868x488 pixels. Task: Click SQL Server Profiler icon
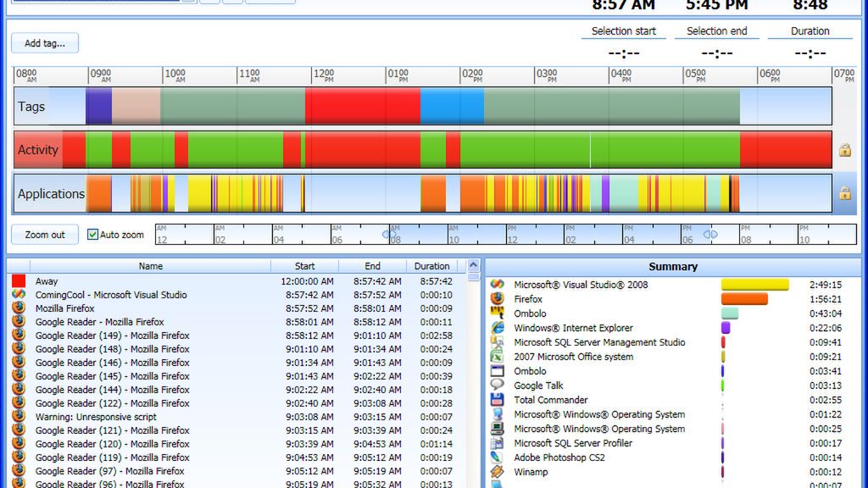(497, 442)
